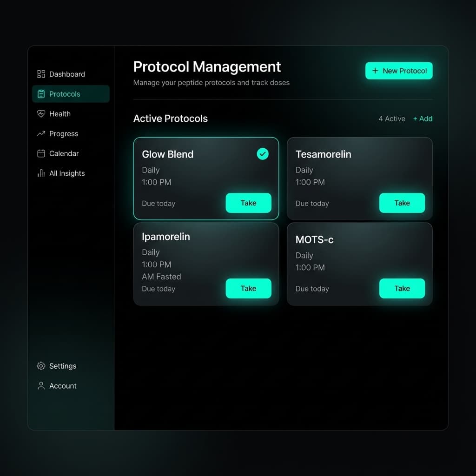
Task: Click the Protocols clipboard icon
Action: click(x=41, y=94)
